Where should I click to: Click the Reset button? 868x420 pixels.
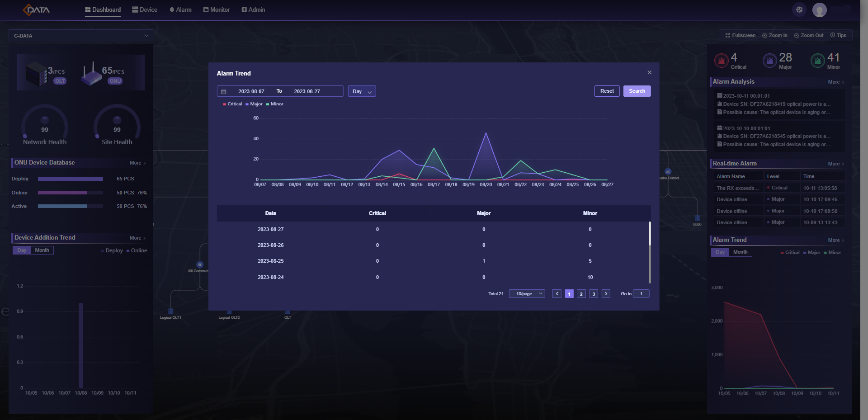click(607, 91)
